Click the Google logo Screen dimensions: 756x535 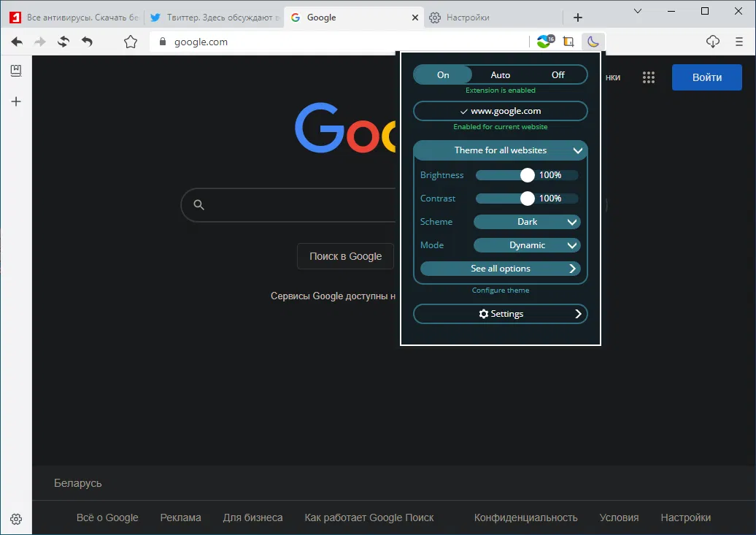tap(345, 128)
